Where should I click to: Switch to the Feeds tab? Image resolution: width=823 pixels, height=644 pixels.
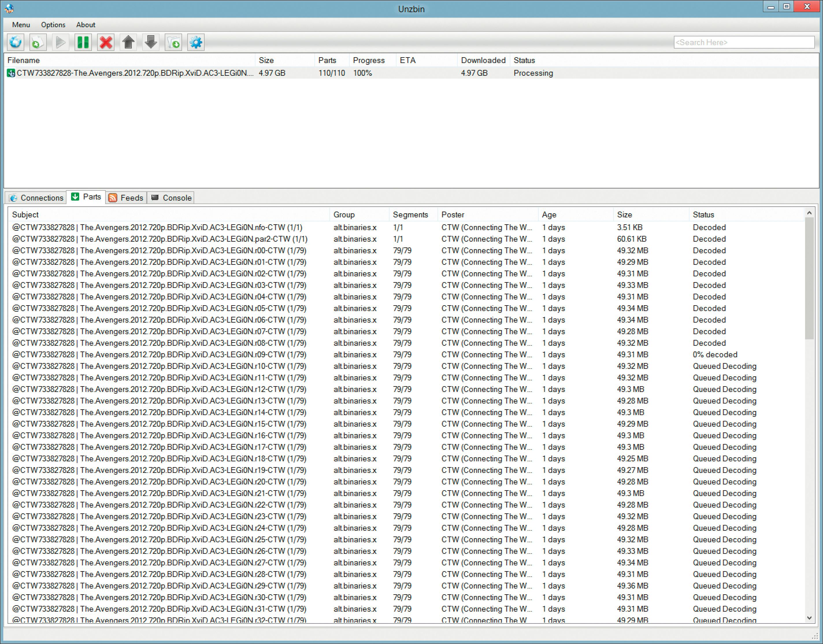click(126, 198)
